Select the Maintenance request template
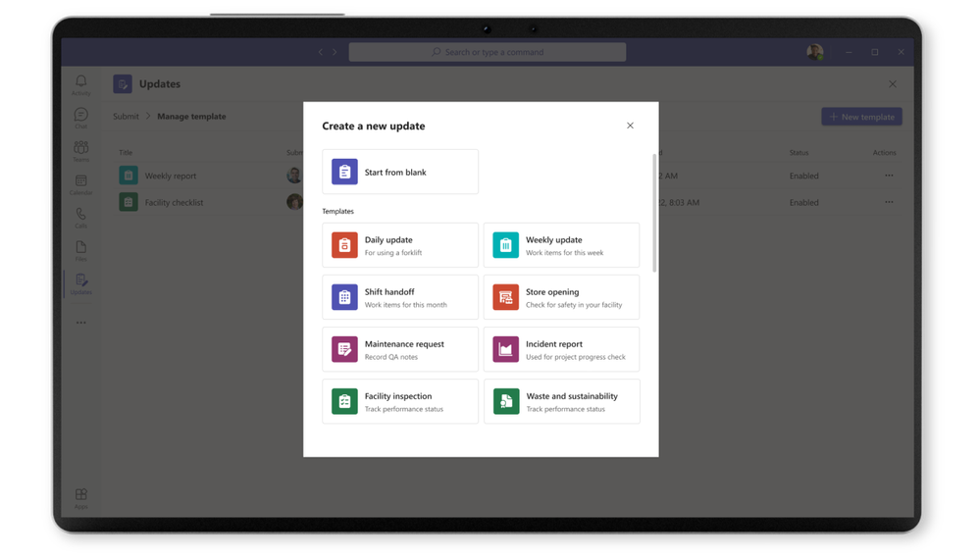The height and width of the screenshot is (558, 980). [400, 349]
